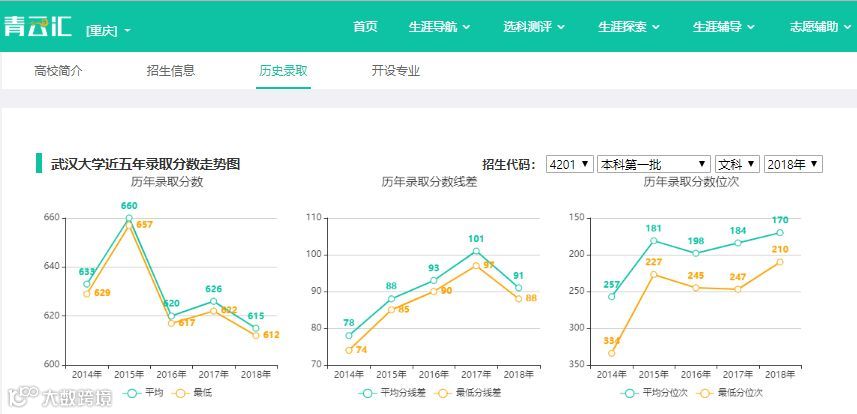Click the 武汉大学近五年录取分数走势图 heading
Screen dimensions: 857x414
[x=145, y=164]
